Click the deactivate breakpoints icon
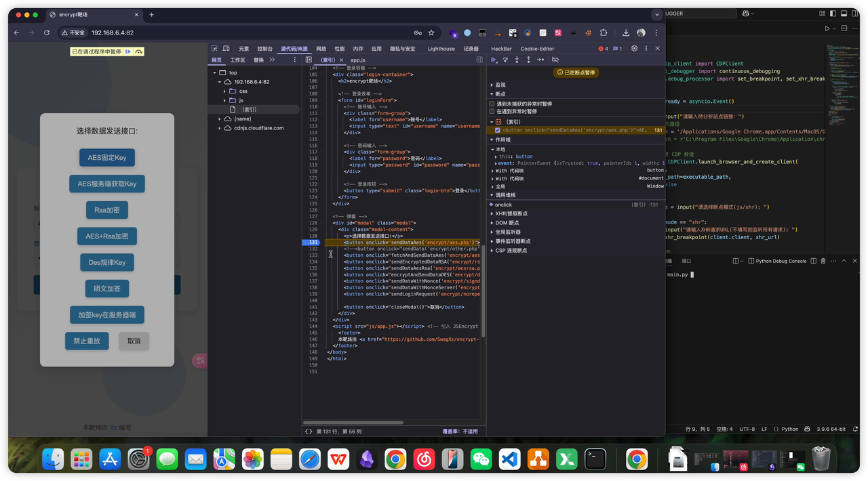868x481 pixels. click(x=555, y=60)
